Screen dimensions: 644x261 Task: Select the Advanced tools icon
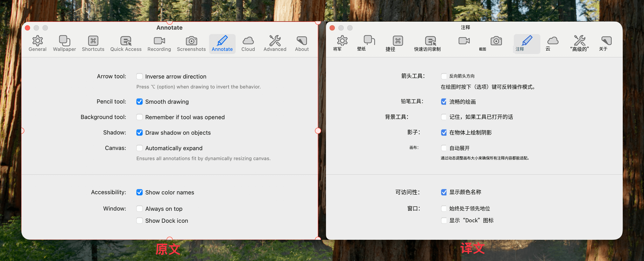[x=275, y=41]
